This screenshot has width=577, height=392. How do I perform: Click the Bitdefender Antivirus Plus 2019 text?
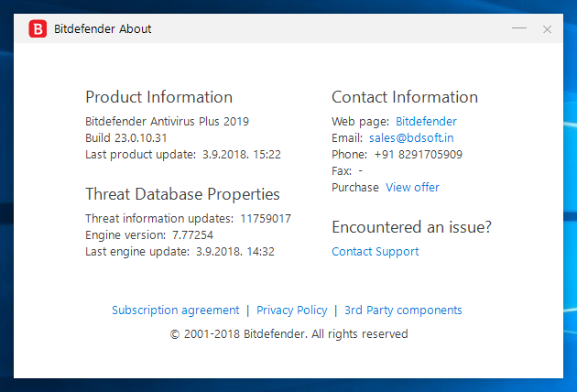167,121
